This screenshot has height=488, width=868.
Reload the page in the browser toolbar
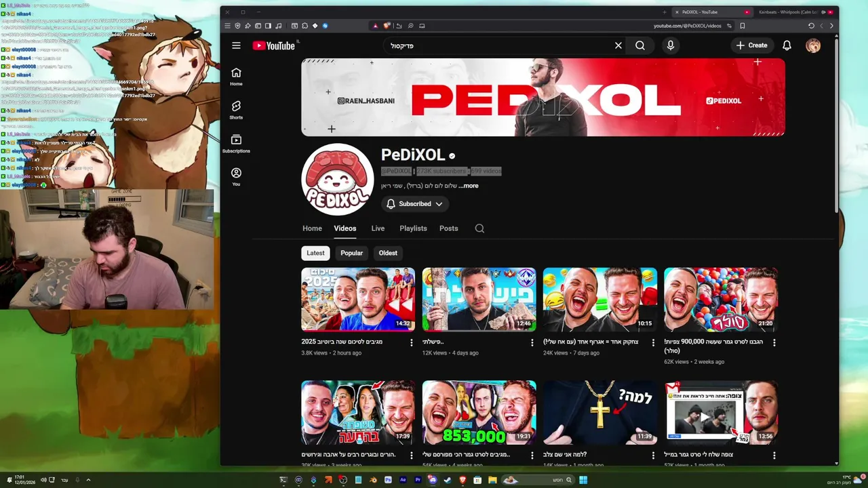(x=811, y=26)
